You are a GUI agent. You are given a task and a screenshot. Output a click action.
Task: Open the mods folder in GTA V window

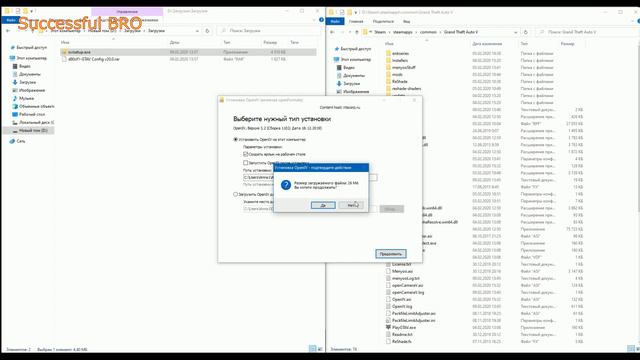(x=397, y=74)
